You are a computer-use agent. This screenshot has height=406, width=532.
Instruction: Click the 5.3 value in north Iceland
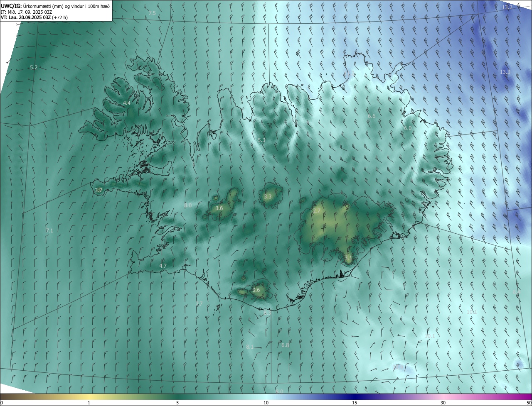pyautogui.click(x=261, y=140)
